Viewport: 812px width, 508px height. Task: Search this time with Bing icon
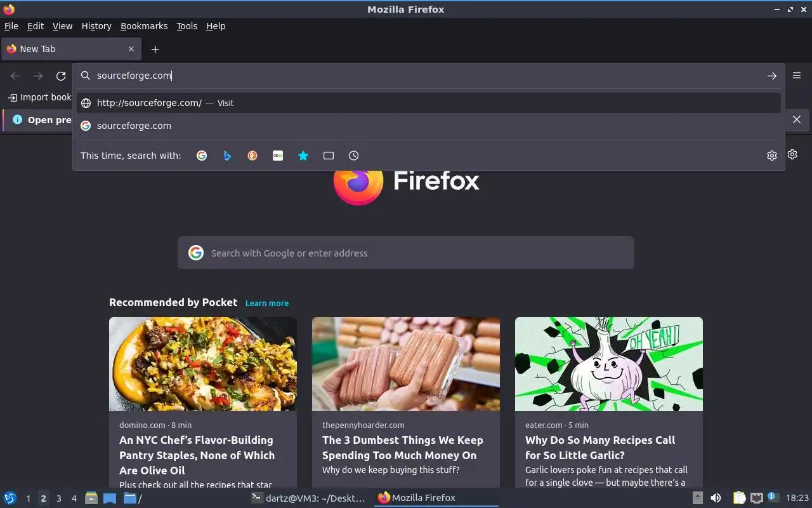coord(227,156)
